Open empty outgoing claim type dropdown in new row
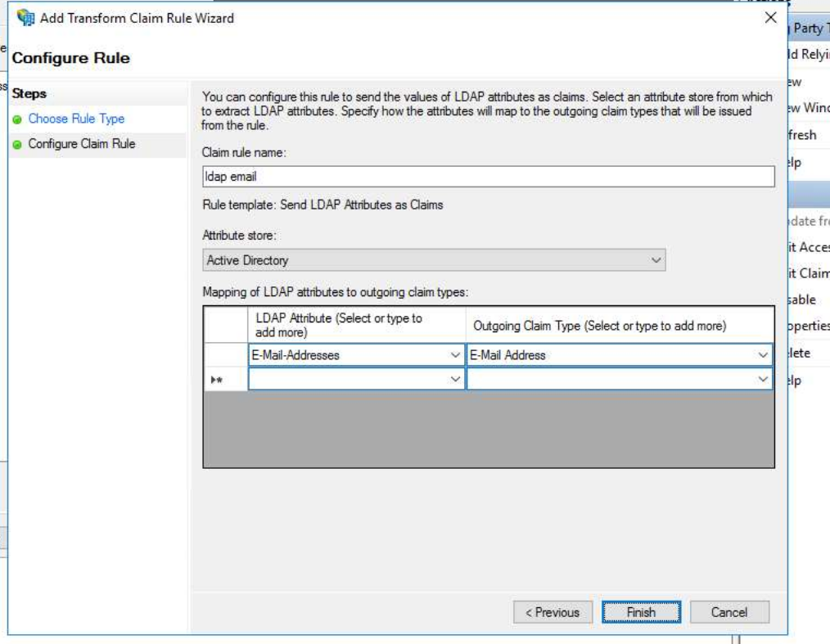The height and width of the screenshot is (644, 830). 763,379
